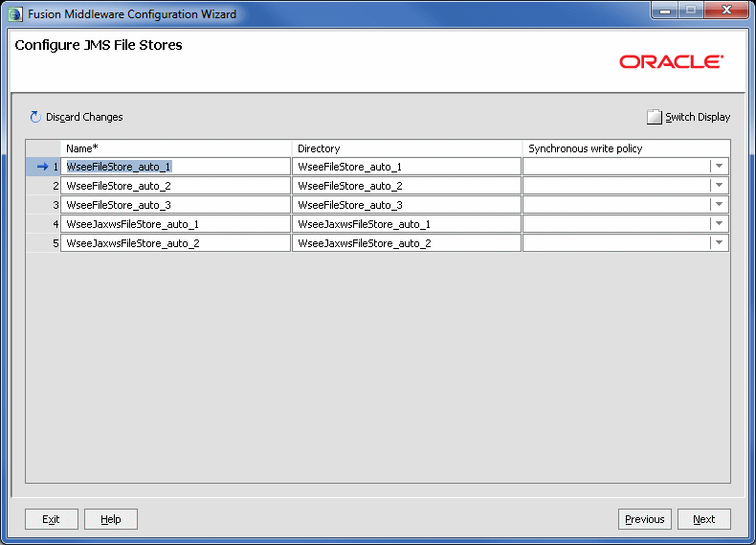Screen dimensions: 756x545
Task: Click the Switch Display page icon
Action: [655, 117]
